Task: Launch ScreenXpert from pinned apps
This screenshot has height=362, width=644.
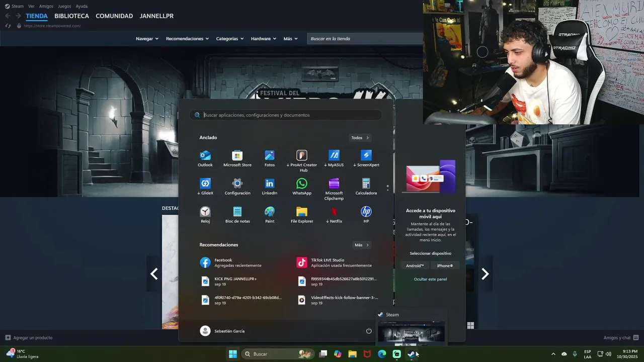Action: click(x=366, y=158)
